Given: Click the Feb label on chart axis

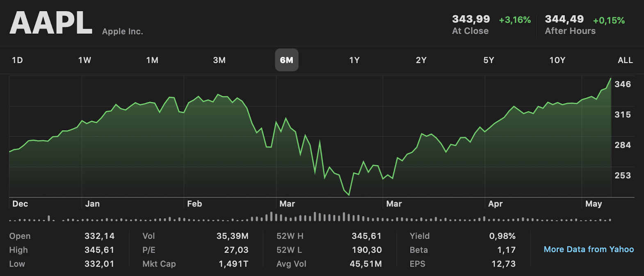Looking at the screenshot, I should point(194,204).
